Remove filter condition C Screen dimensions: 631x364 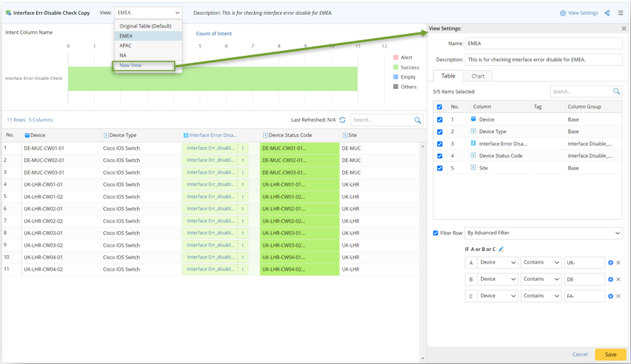(618, 296)
